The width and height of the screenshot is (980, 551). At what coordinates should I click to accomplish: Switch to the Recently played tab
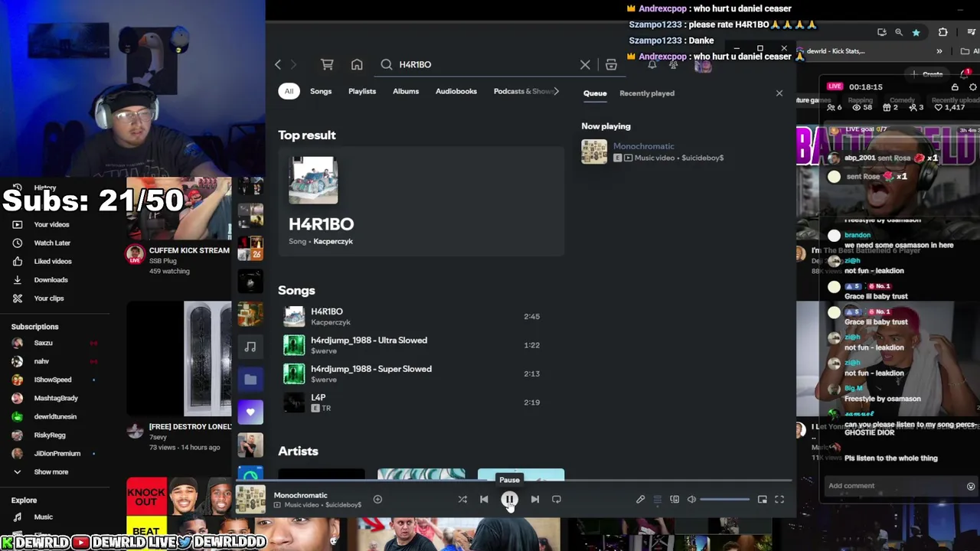tap(647, 93)
